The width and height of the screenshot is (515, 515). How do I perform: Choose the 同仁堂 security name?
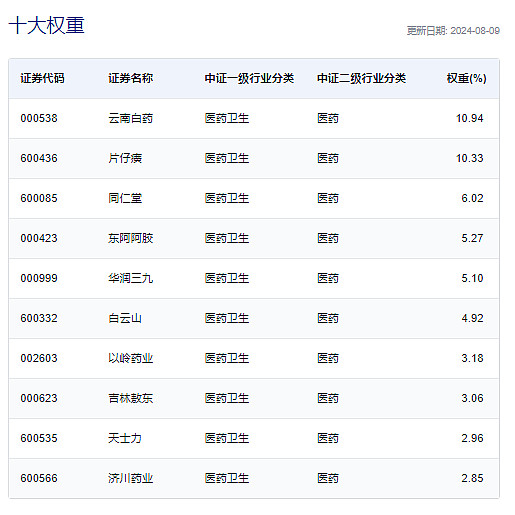125,198
